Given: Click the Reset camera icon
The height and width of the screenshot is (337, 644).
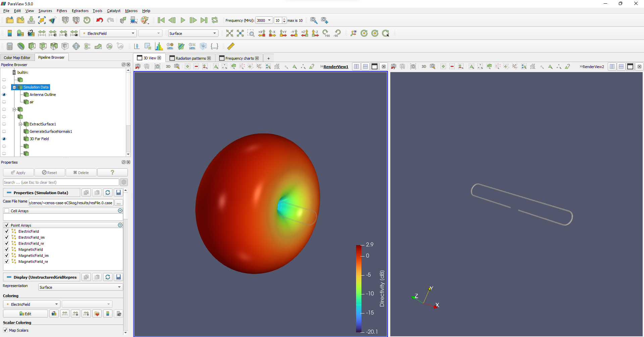Looking at the screenshot, I should 230,33.
